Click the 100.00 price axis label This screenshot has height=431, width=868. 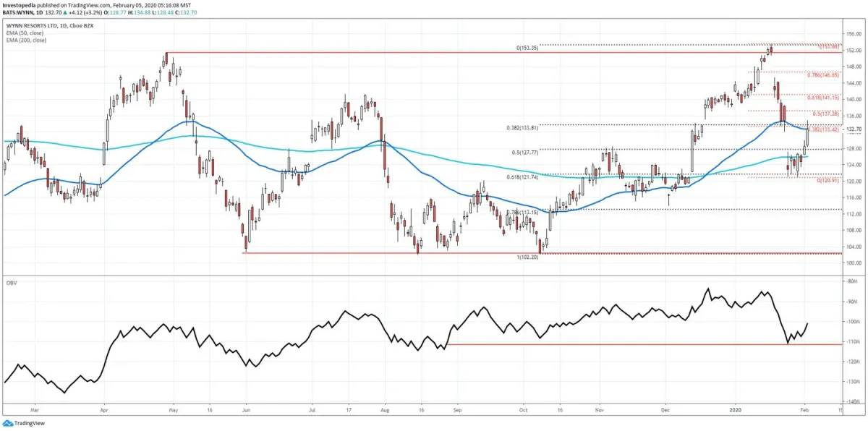(x=854, y=263)
